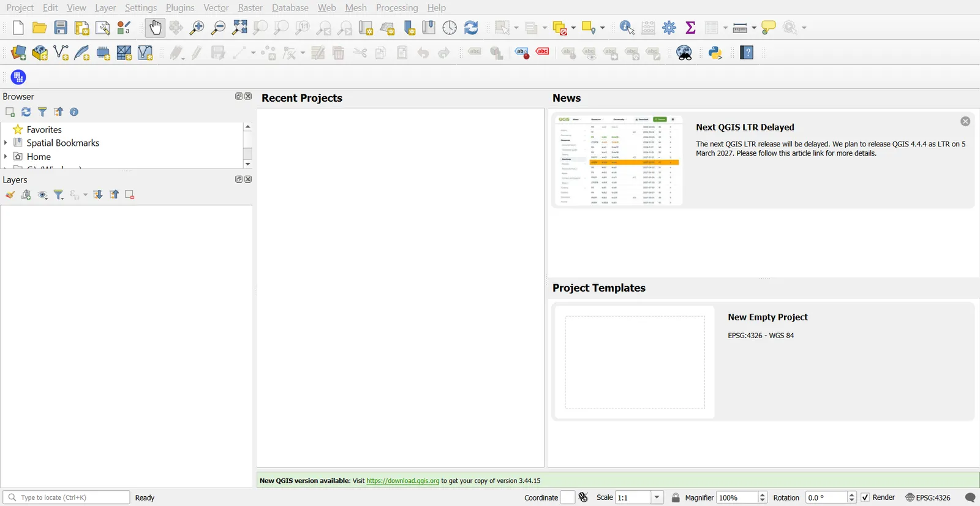Viewport: 980px width, 506px height.
Task: Toggle Show Map Tips speech bubble
Action: tap(768, 28)
